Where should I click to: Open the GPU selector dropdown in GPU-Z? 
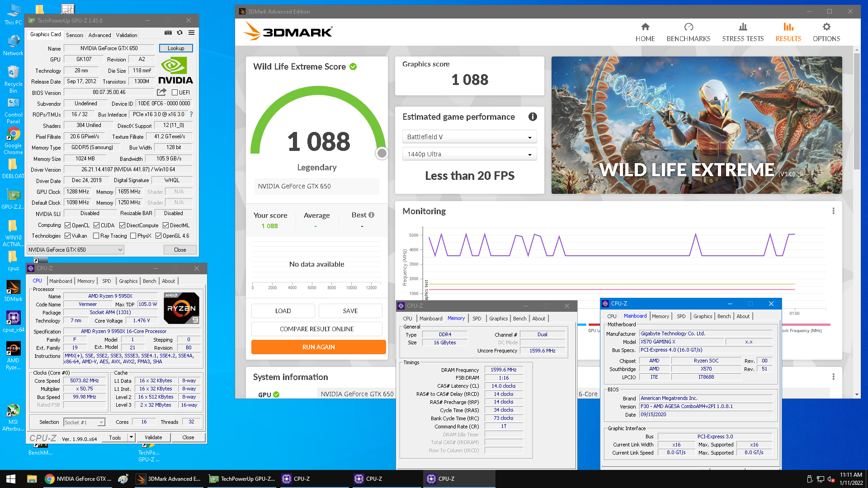75,249
